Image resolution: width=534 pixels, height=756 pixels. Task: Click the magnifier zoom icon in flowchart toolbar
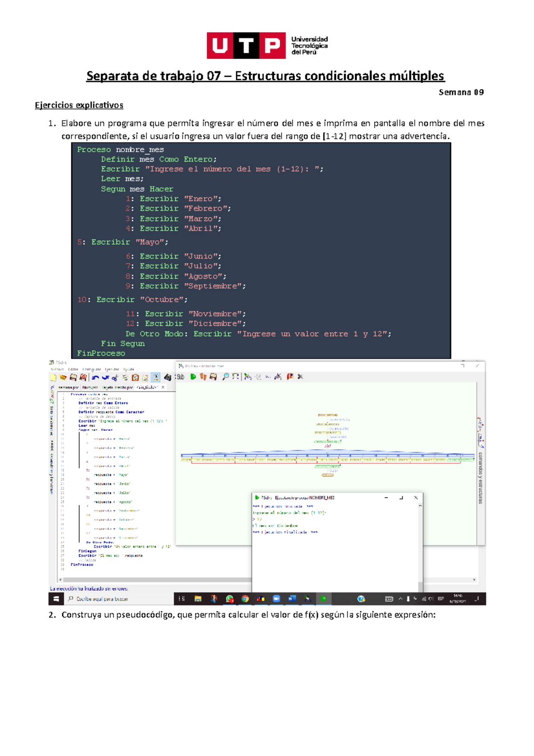tap(226, 377)
